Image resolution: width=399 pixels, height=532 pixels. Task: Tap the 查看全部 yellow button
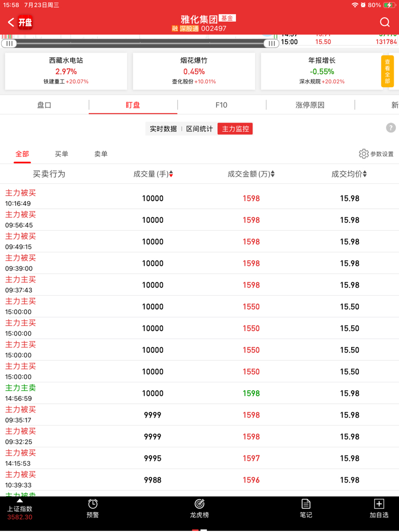coord(388,71)
